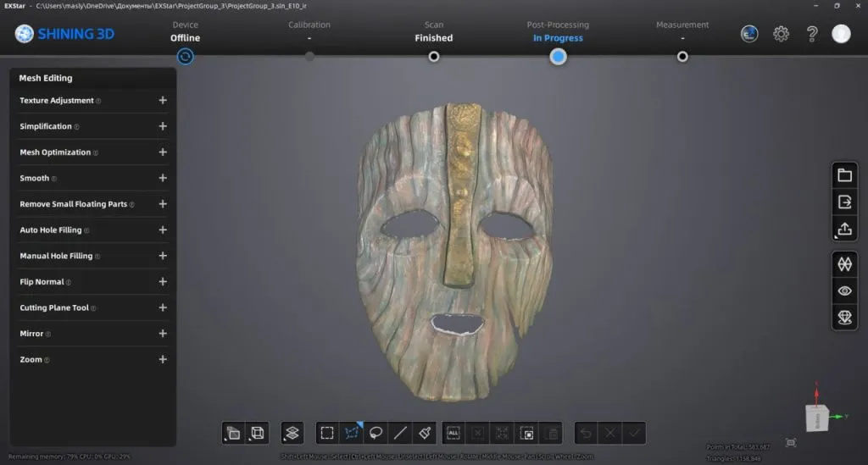Pick the line selection tool
Screen dimensions: 868x465
point(401,433)
